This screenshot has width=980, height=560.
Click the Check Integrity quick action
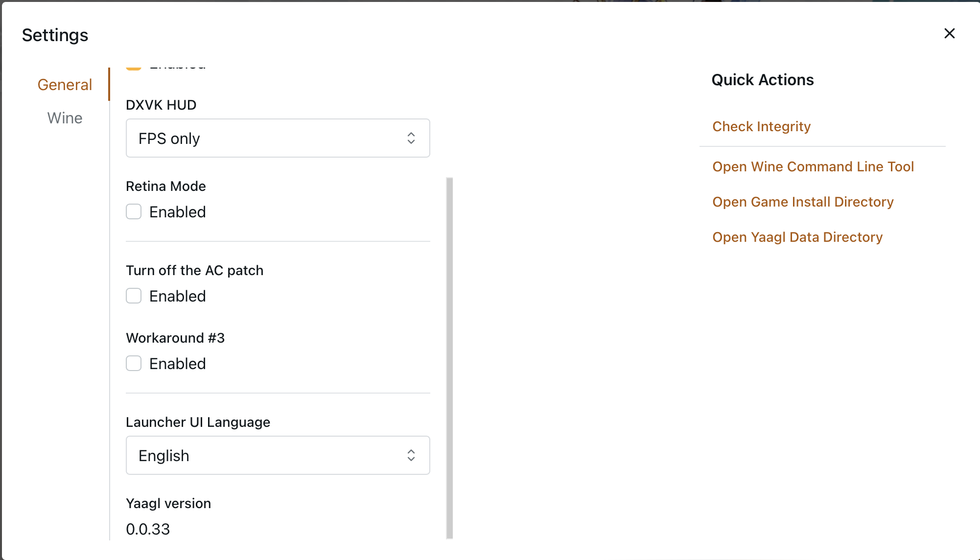(x=761, y=126)
